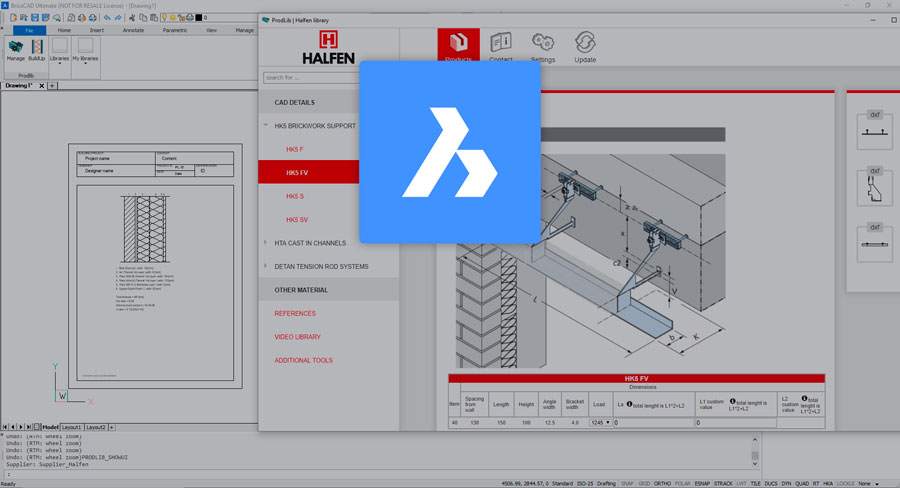Open the ADDITIONAL TOOLS link

point(303,361)
